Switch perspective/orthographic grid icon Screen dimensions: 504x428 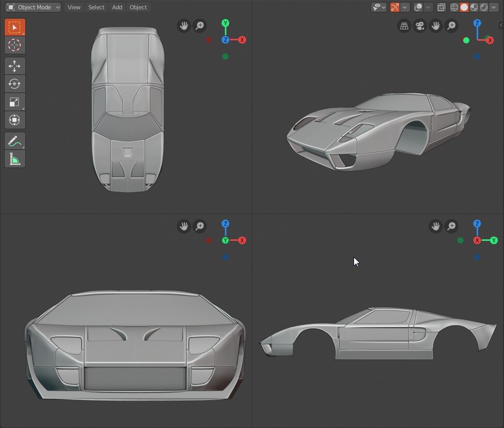coord(404,26)
